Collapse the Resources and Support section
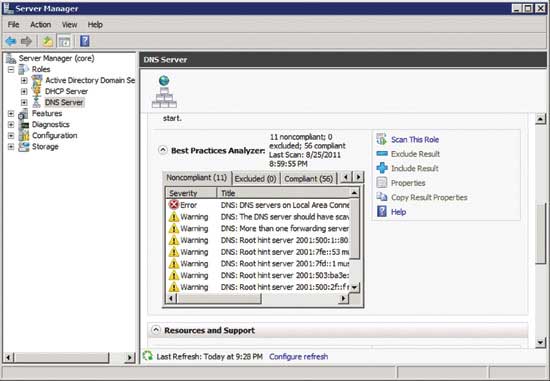 [156, 330]
